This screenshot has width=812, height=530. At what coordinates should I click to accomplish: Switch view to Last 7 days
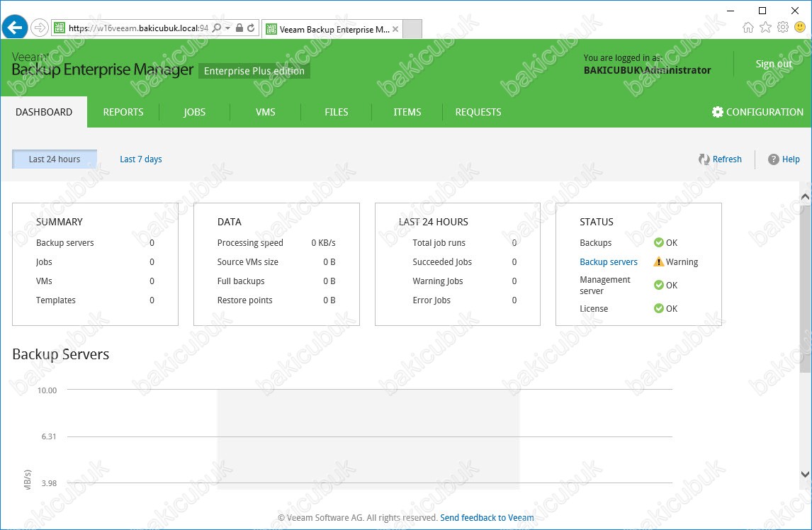click(141, 159)
